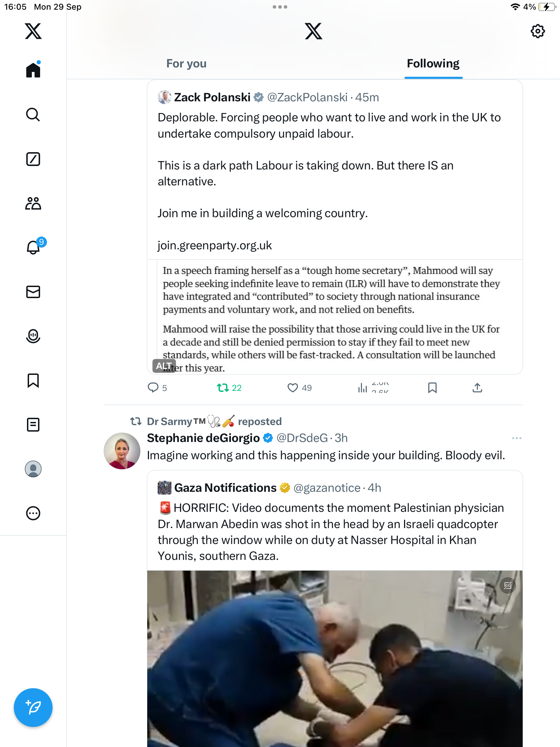This screenshot has width=560, height=747.
Task: Open Communities in the sidebar
Action: point(33,203)
